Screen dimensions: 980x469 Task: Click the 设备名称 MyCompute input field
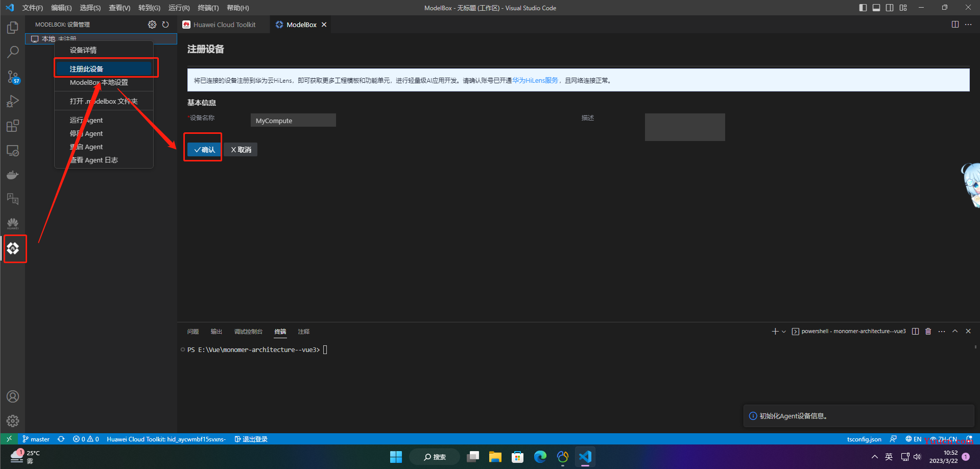pyautogui.click(x=293, y=121)
